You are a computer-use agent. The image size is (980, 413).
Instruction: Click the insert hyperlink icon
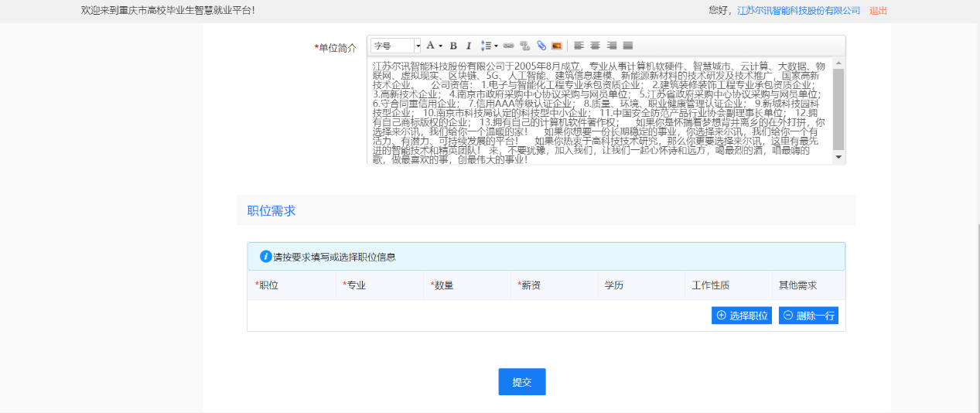click(508, 46)
